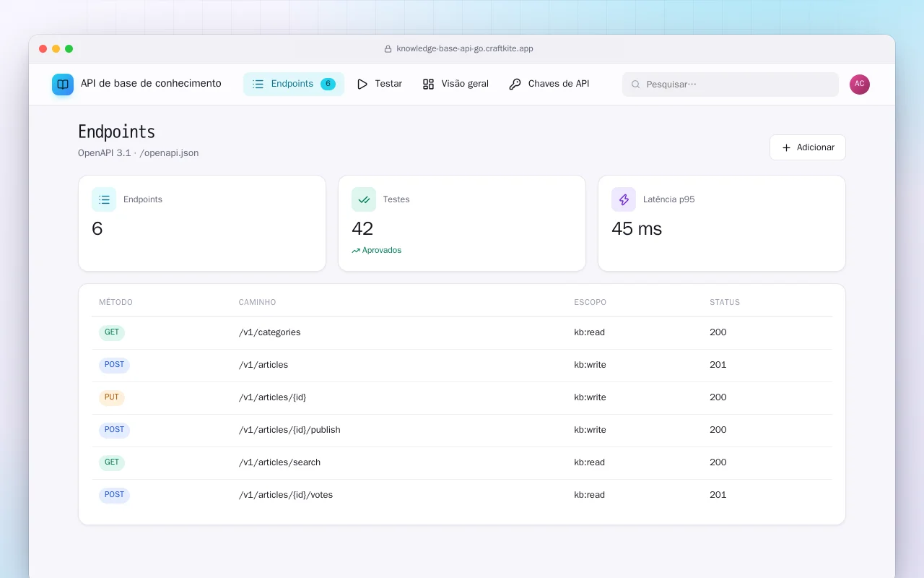
Task: Switch to the Testar tab
Action: (x=380, y=84)
